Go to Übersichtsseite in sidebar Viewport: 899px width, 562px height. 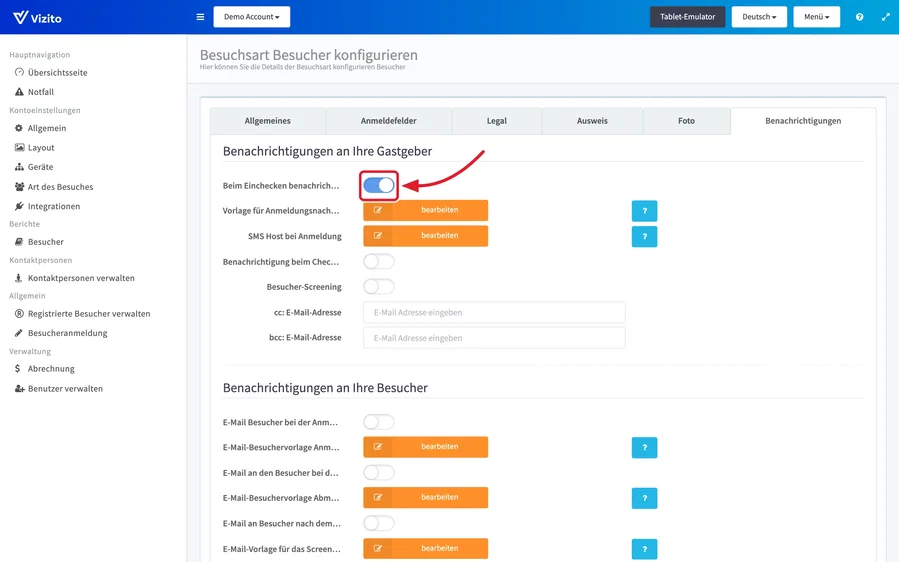pyautogui.click(x=57, y=72)
